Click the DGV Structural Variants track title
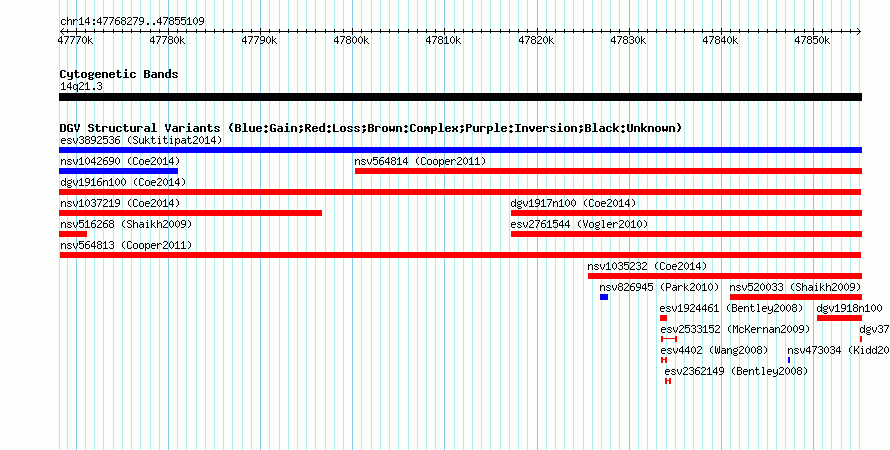This screenshot has height=450, width=890. point(371,128)
